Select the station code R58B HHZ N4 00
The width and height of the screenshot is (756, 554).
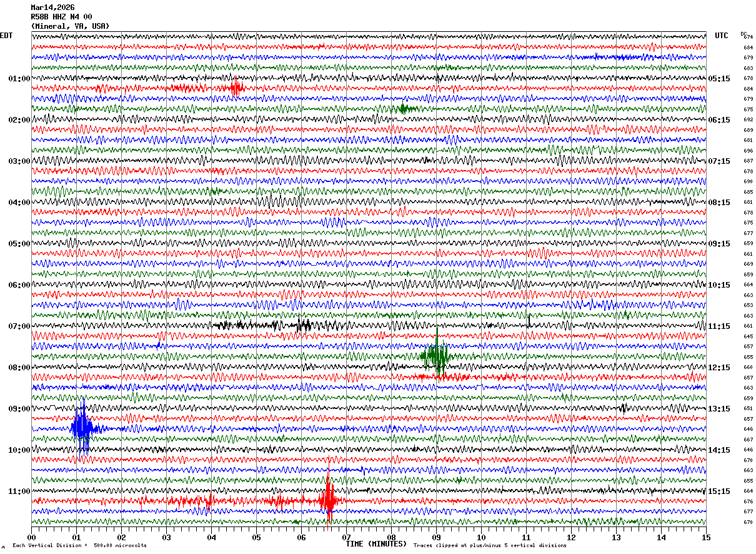(x=61, y=17)
